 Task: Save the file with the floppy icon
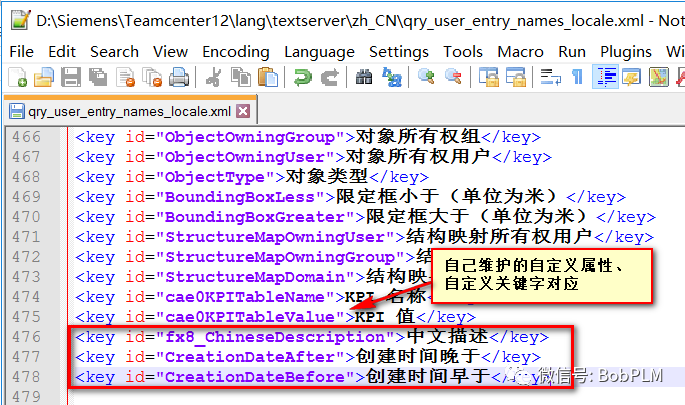(x=71, y=77)
